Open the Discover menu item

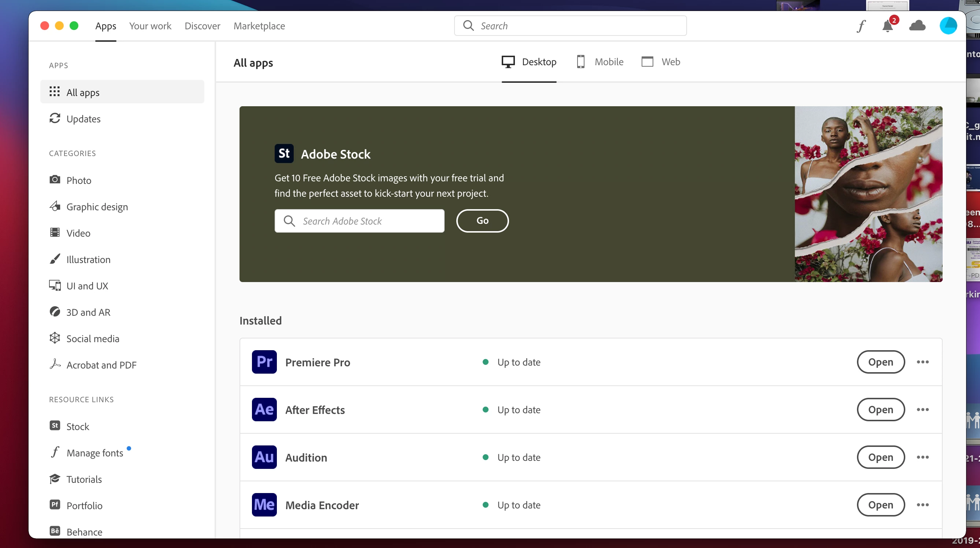[x=203, y=26]
